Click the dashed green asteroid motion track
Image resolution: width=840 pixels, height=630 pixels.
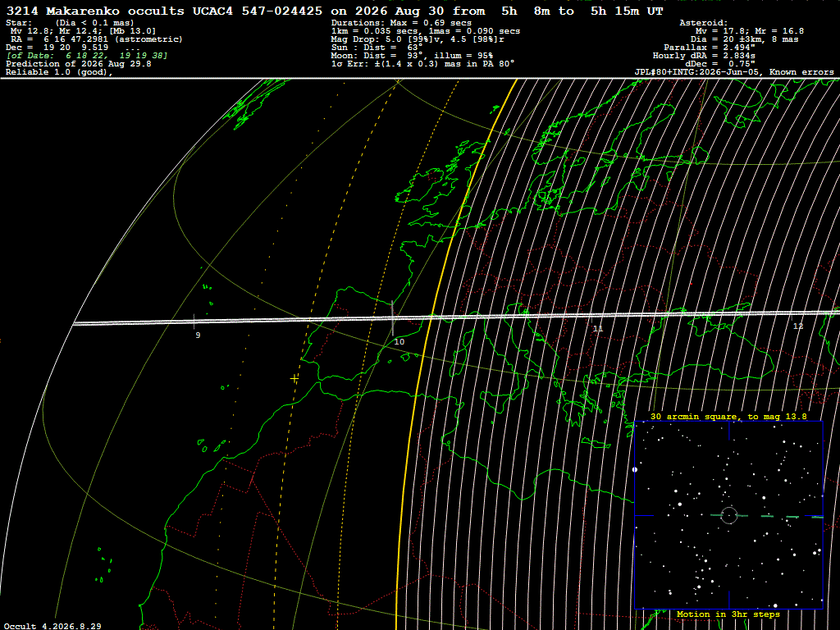[x=767, y=517]
